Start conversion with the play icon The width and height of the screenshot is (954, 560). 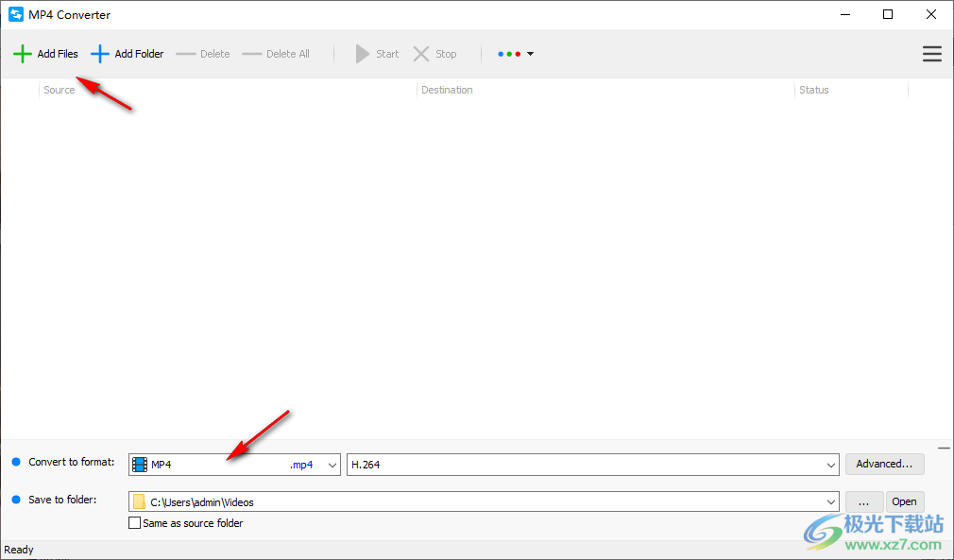363,54
